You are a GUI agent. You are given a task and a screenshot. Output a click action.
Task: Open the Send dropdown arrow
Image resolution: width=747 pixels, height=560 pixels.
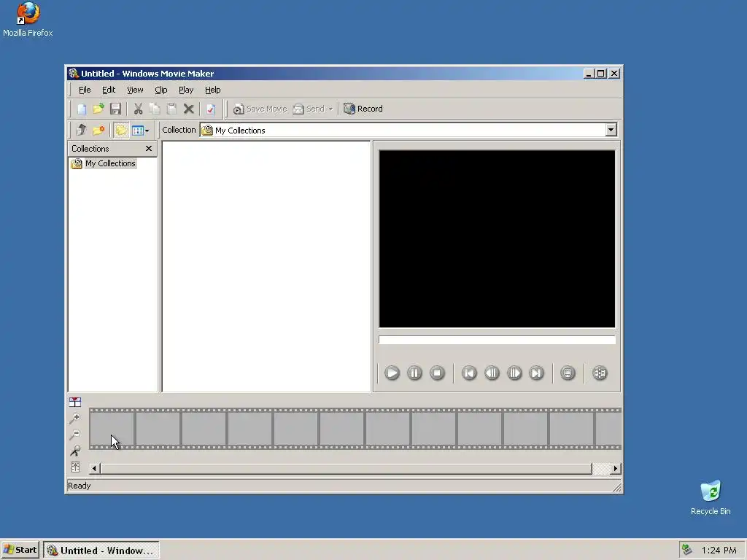pos(330,109)
